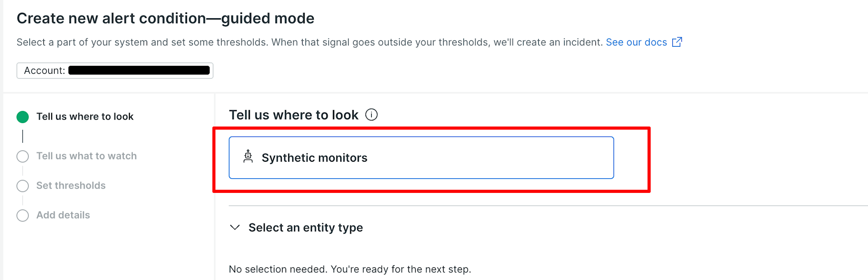The height and width of the screenshot is (280, 868).
Task: Click the green active step circle
Action: (x=23, y=117)
